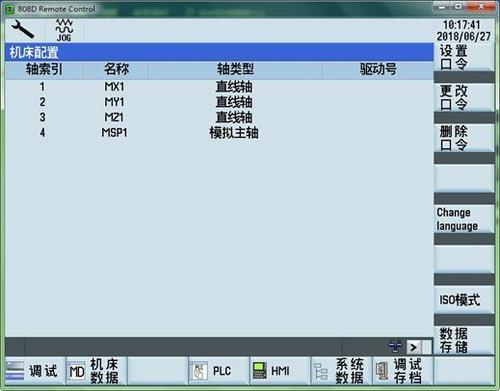
Task: Click the 808D Remote Control app icon
Action: click(x=10, y=9)
